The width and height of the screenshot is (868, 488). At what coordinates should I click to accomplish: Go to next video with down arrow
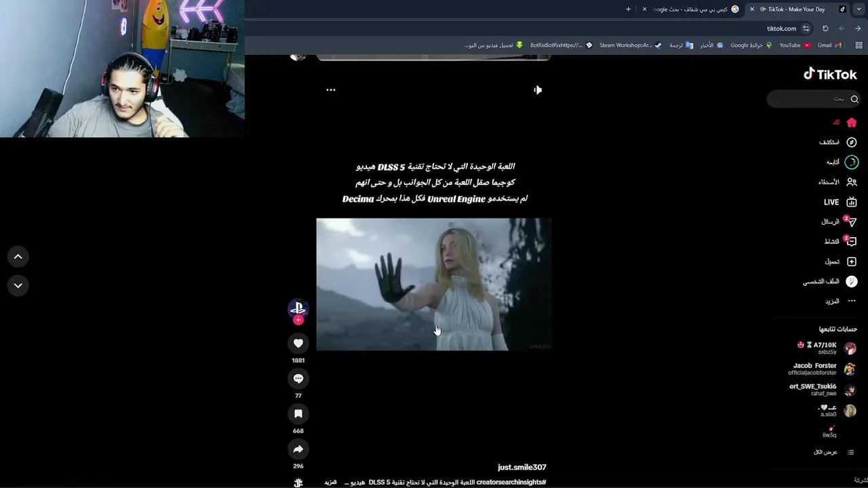[18, 285]
